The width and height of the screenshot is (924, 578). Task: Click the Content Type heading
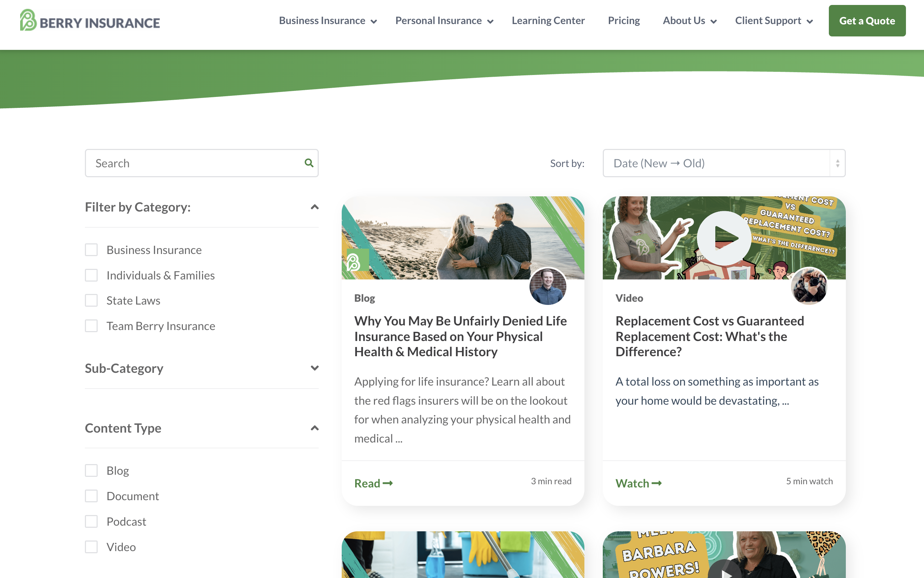pos(123,428)
